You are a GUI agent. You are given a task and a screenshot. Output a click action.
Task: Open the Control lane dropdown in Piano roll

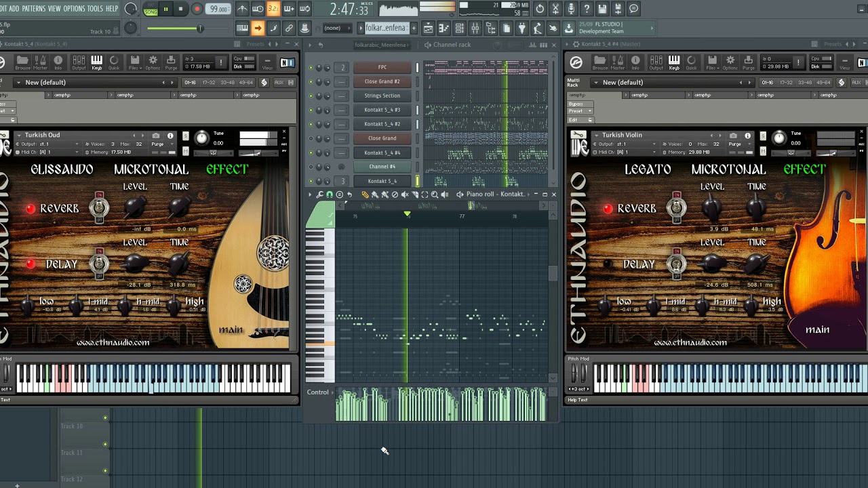pyautogui.click(x=319, y=392)
